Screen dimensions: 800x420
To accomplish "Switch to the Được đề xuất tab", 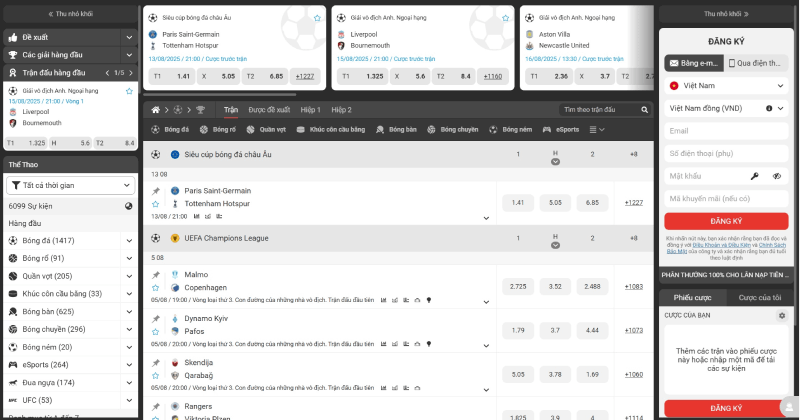I will tap(269, 110).
